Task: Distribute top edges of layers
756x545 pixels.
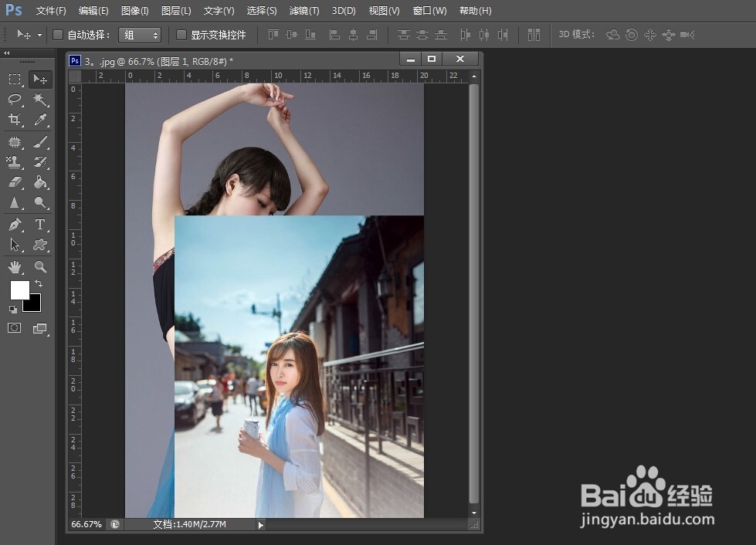Action: 404,35
